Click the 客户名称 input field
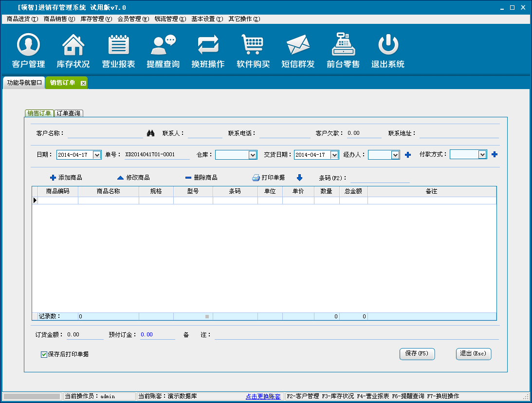 click(x=105, y=133)
